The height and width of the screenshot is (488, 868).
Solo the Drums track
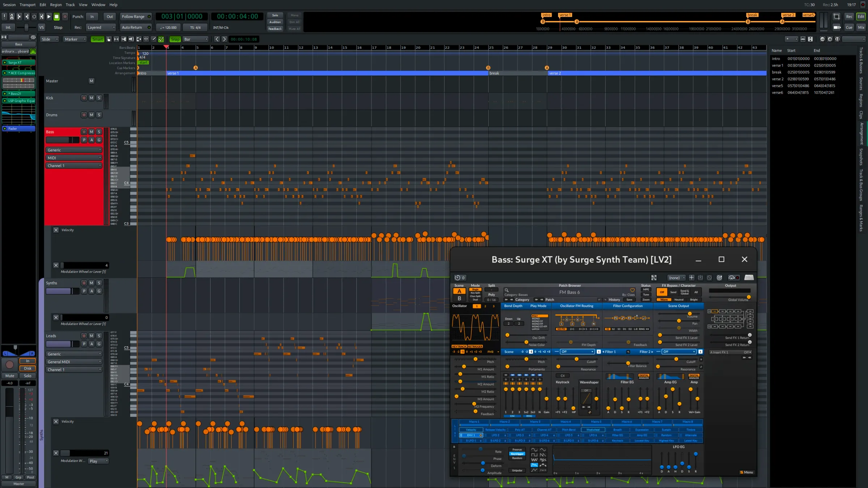coord(99,115)
